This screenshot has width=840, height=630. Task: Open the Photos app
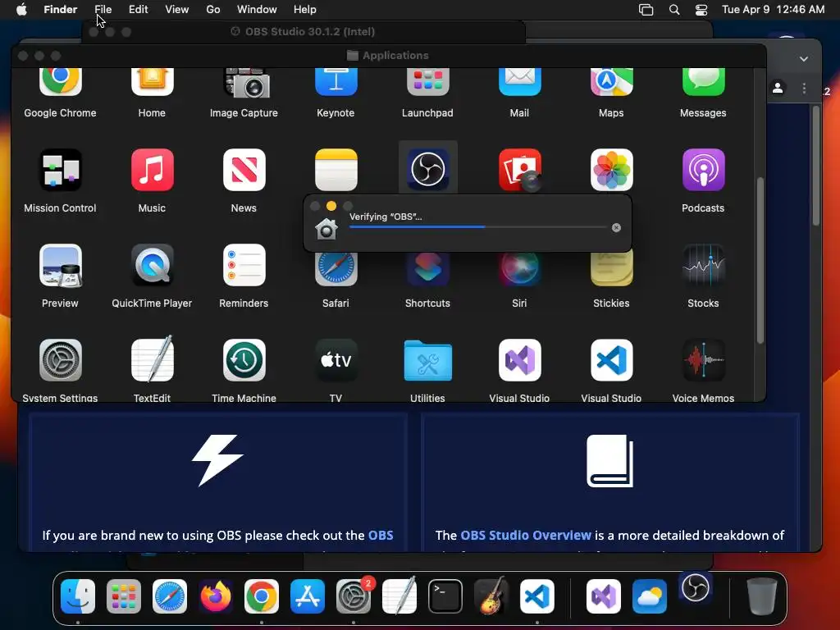(611, 171)
